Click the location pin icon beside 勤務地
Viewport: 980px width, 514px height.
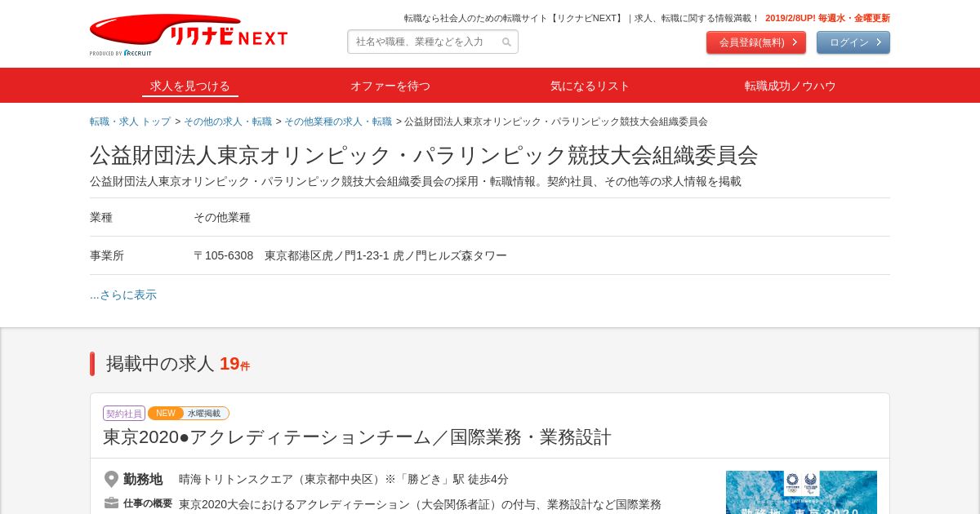[x=111, y=479]
